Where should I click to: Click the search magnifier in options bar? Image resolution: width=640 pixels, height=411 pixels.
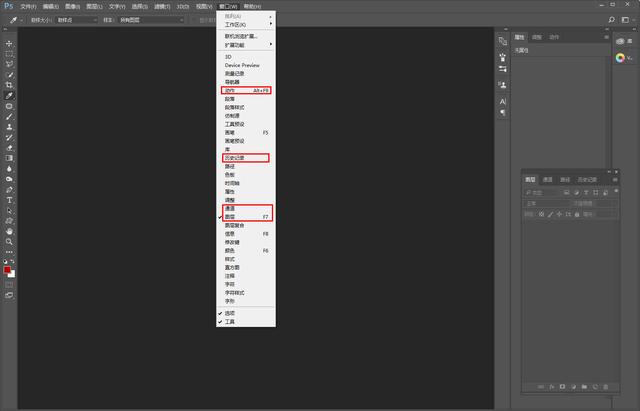click(611, 20)
